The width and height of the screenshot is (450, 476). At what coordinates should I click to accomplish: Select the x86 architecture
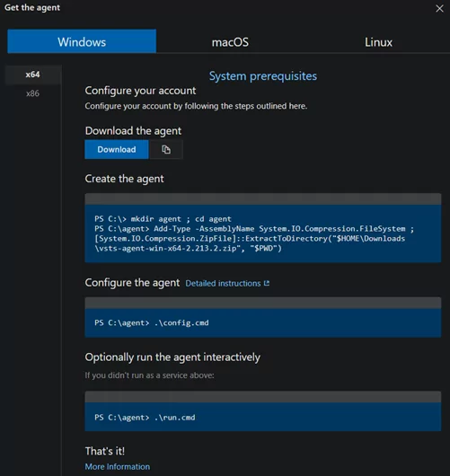point(33,93)
